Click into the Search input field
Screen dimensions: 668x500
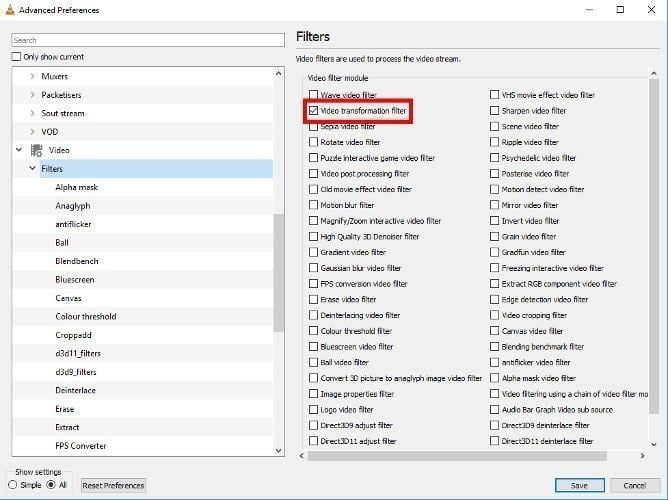coord(148,40)
